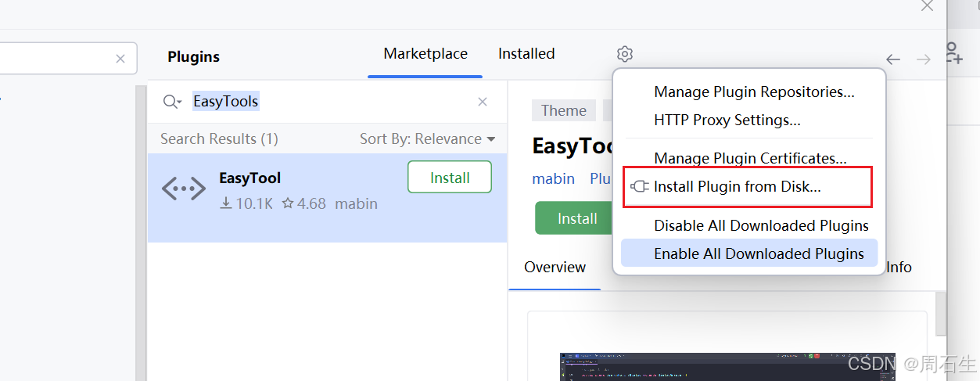
Task: Go forward with the right arrow
Action: point(924,59)
